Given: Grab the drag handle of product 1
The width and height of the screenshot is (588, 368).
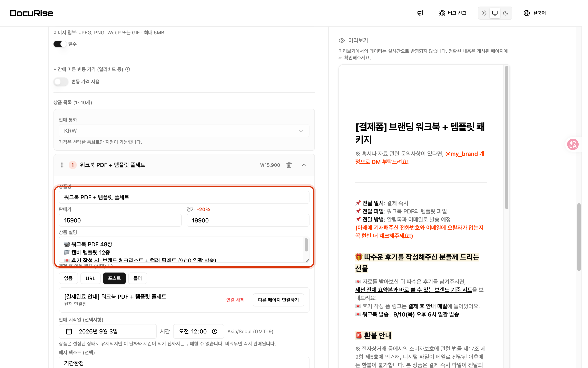Looking at the screenshot, I should pos(62,165).
